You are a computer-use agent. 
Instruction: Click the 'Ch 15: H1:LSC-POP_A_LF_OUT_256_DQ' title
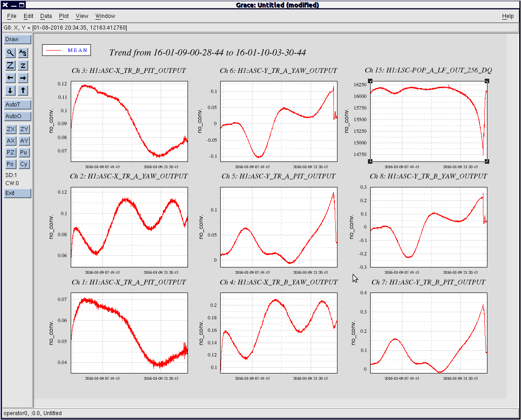pyautogui.click(x=428, y=70)
